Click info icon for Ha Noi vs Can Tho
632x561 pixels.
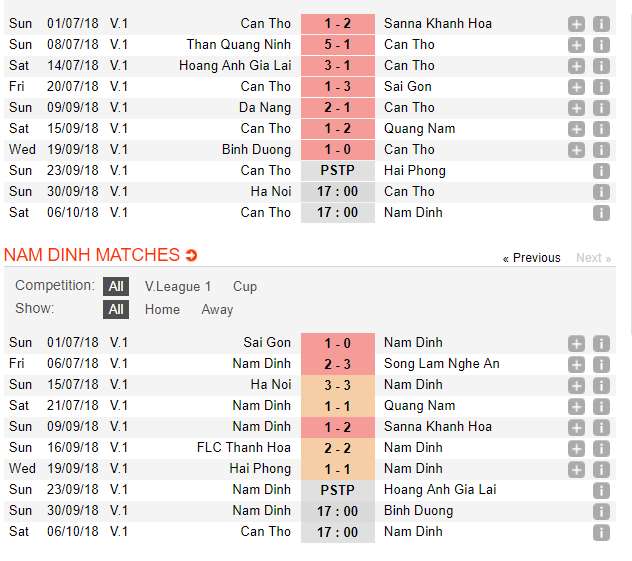coord(601,191)
